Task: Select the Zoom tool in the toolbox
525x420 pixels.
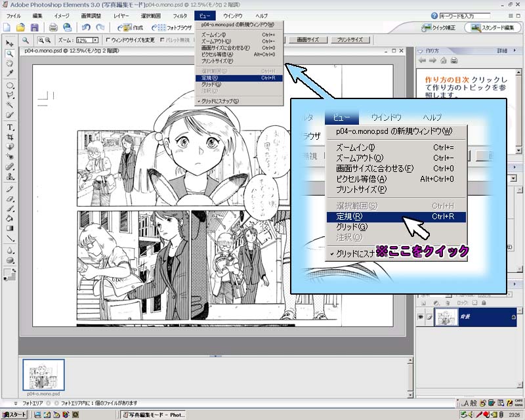Action: [10, 54]
